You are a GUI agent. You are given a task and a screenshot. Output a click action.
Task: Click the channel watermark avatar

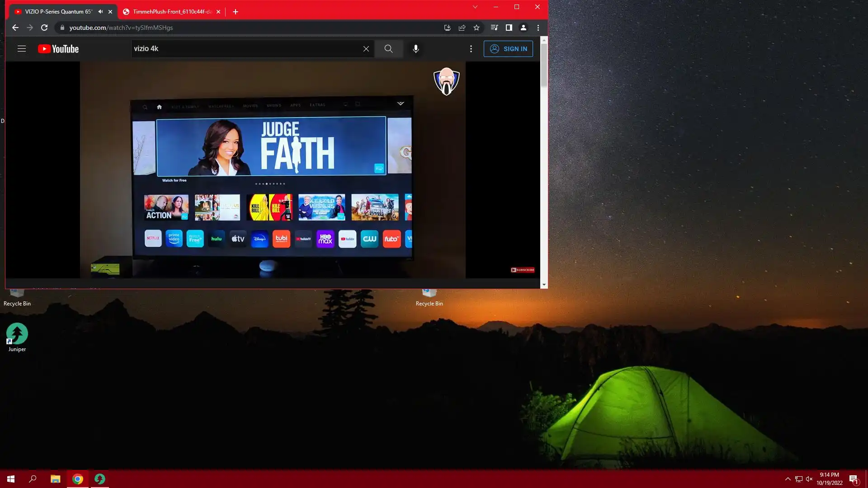click(x=446, y=81)
